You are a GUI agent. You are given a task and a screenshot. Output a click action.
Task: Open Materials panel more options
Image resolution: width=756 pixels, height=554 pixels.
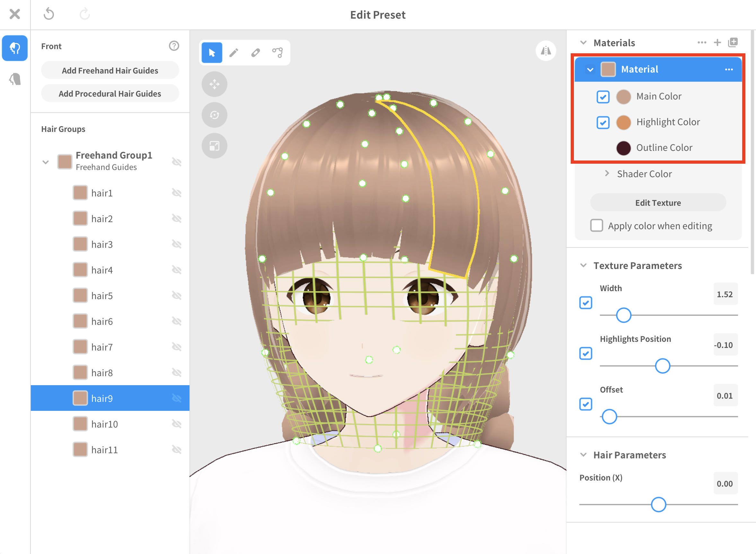[x=702, y=43]
